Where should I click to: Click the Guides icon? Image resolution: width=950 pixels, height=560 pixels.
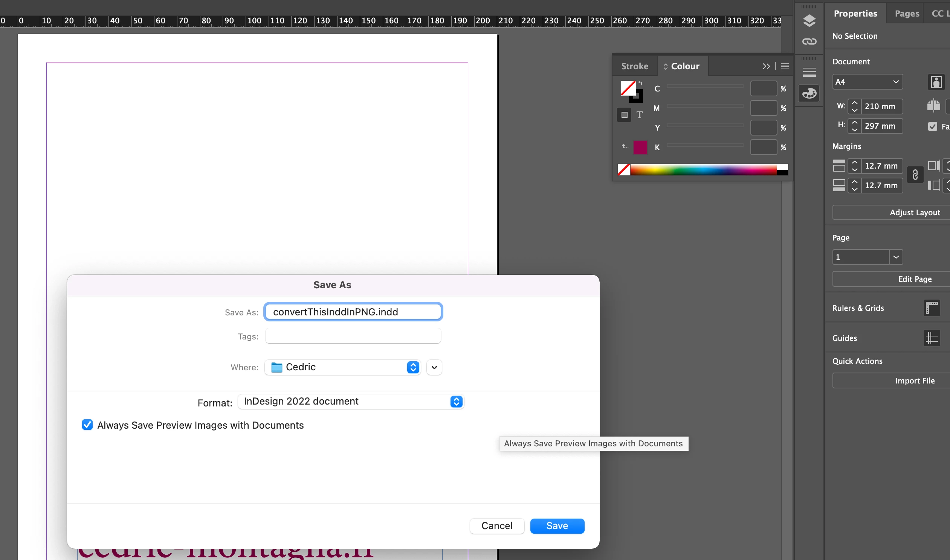(x=932, y=338)
